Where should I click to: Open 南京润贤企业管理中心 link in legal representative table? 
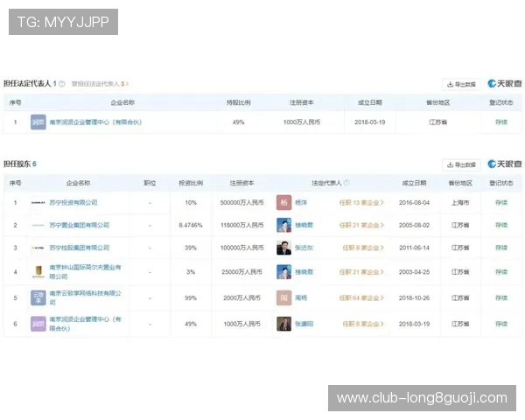pyautogui.click(x=95, y=122)
